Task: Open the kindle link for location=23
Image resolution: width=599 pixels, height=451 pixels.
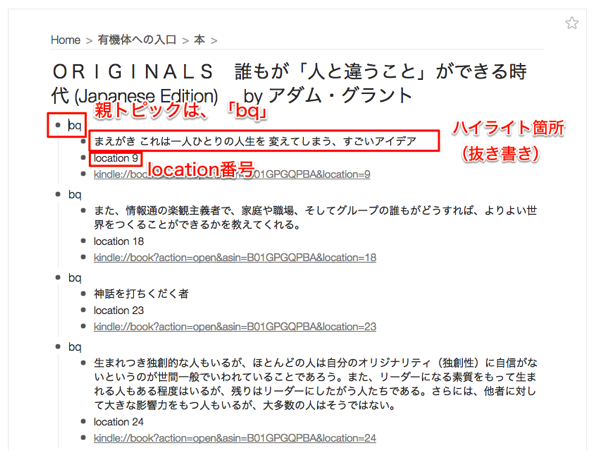Action: [x=235, y=327]
